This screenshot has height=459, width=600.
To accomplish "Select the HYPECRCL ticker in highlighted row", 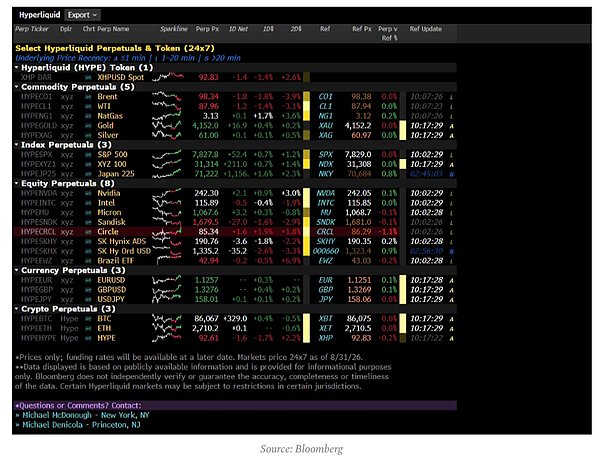I will [38, 232].
